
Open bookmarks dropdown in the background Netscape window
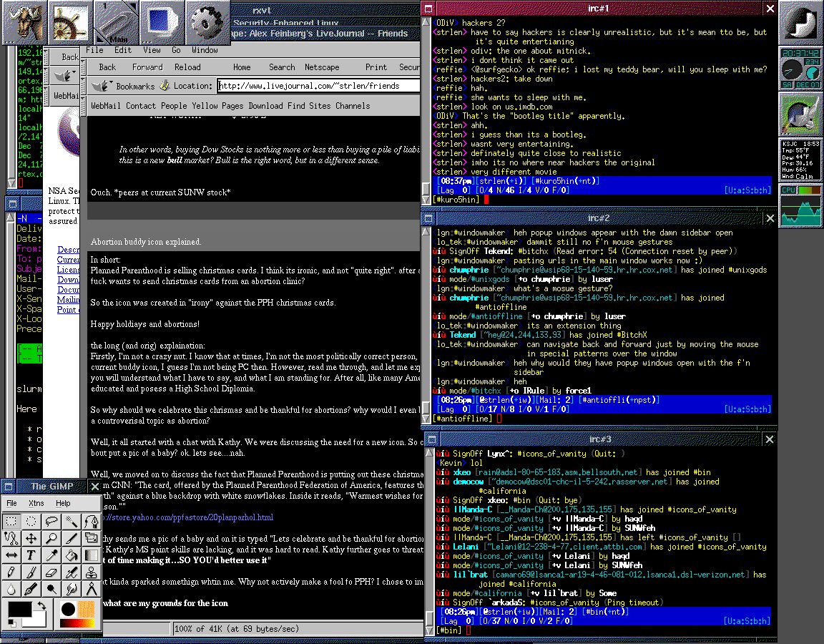pyautogui.click(x=64, y=76)
